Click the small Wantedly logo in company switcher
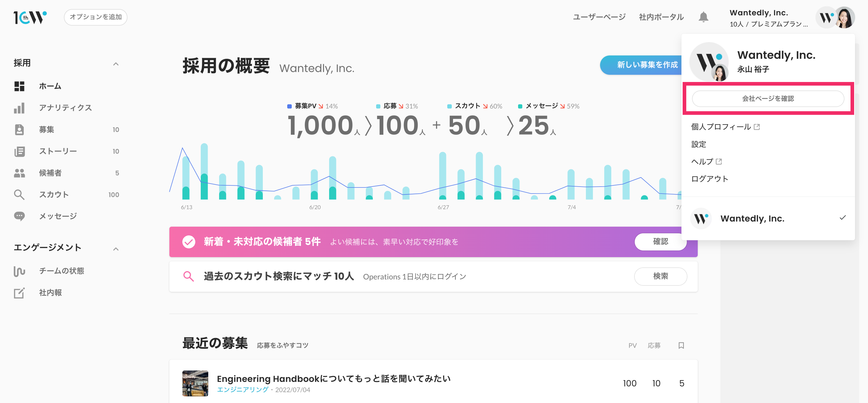 pos(701,218)
